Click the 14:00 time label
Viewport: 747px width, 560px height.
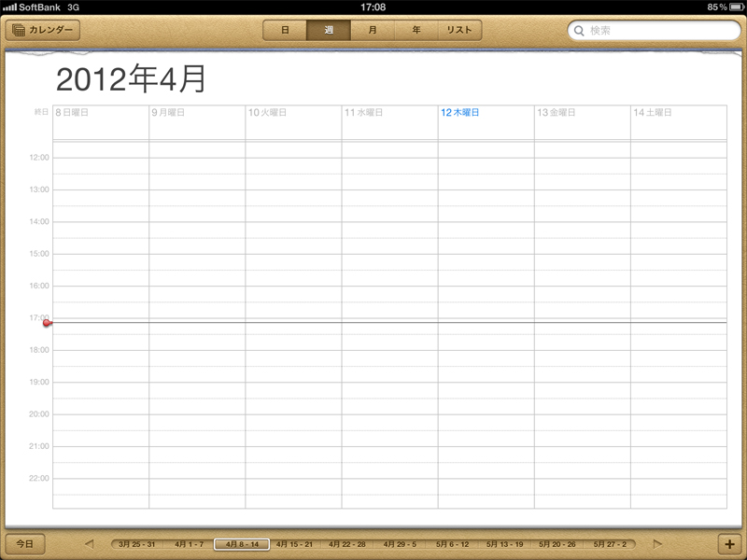[39, 221]
